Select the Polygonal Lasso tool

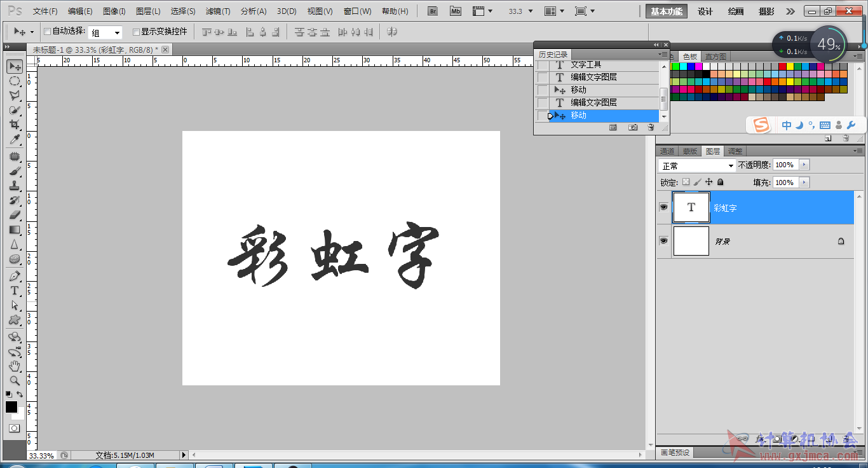tap(15, 95)
